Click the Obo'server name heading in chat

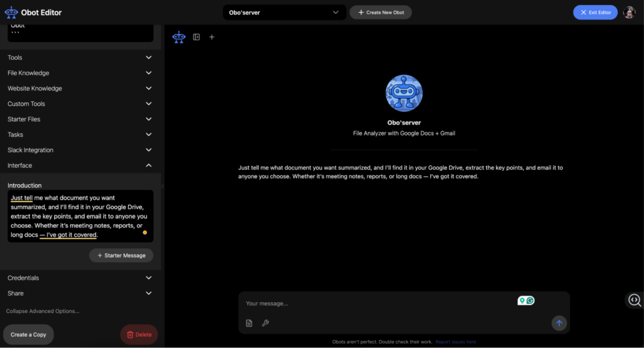pos(404,122)
